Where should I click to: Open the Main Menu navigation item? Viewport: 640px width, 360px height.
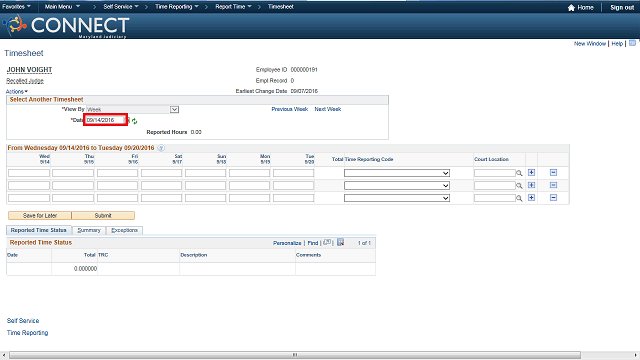tap(62, 7)
